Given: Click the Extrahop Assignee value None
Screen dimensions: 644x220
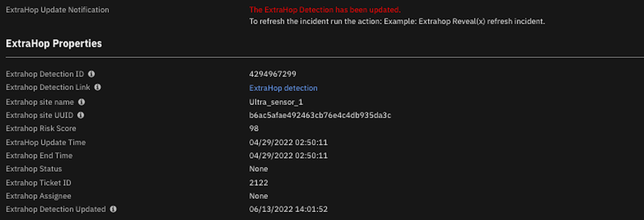Looking at the screenshot, I should (x=258, y=196).
